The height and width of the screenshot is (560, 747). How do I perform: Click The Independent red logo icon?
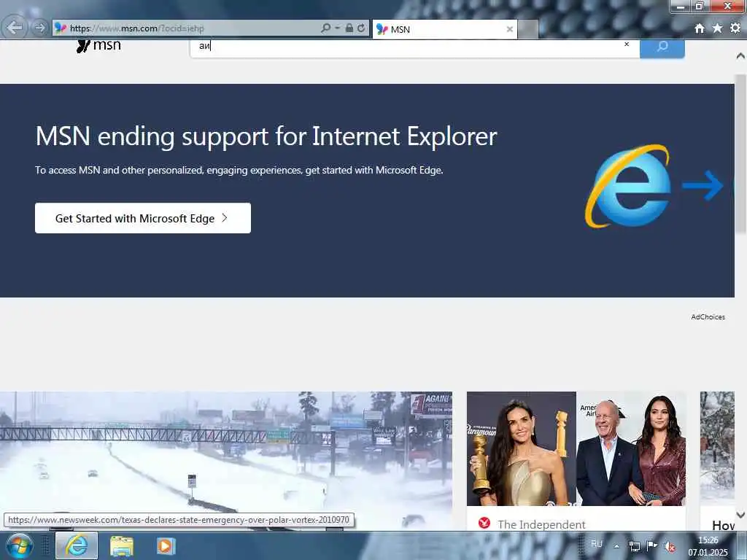click(x=484, y=524)
